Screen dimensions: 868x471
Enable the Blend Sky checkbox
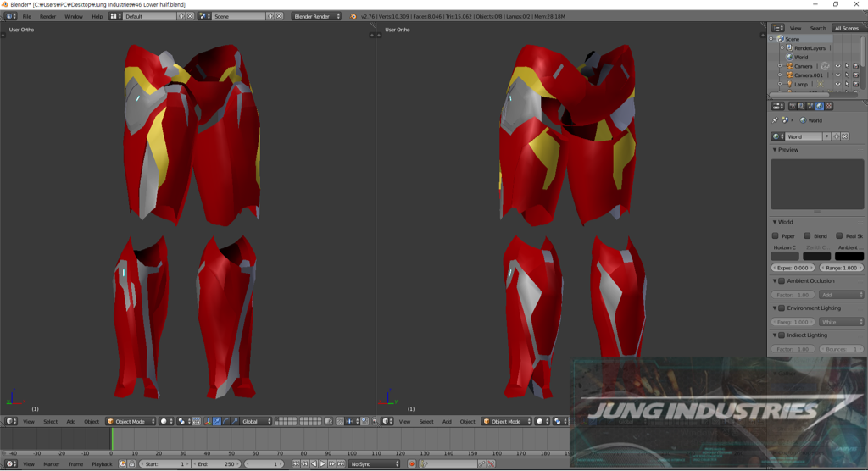click(x=807, y=235)
